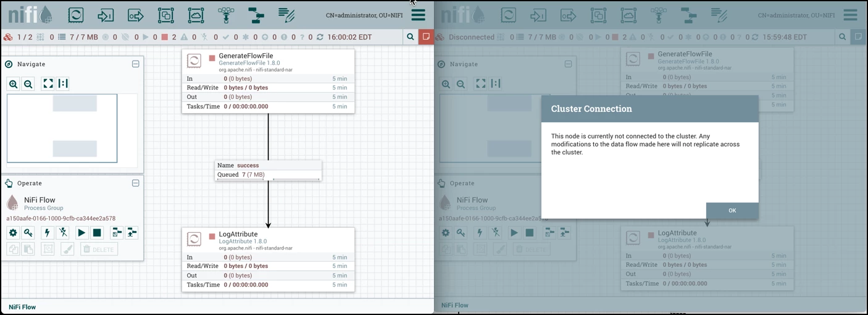
Task: Click the search icon in the right window
Action: click(843, 37)
